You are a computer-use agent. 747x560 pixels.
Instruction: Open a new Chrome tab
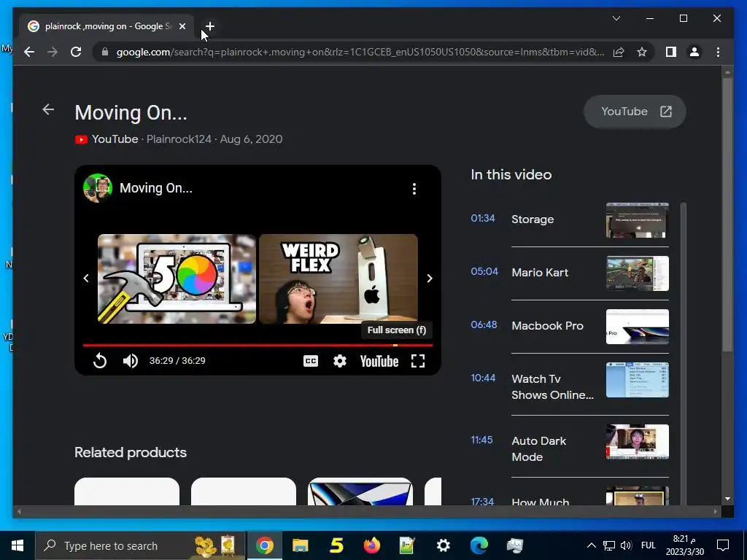(210, 26)
